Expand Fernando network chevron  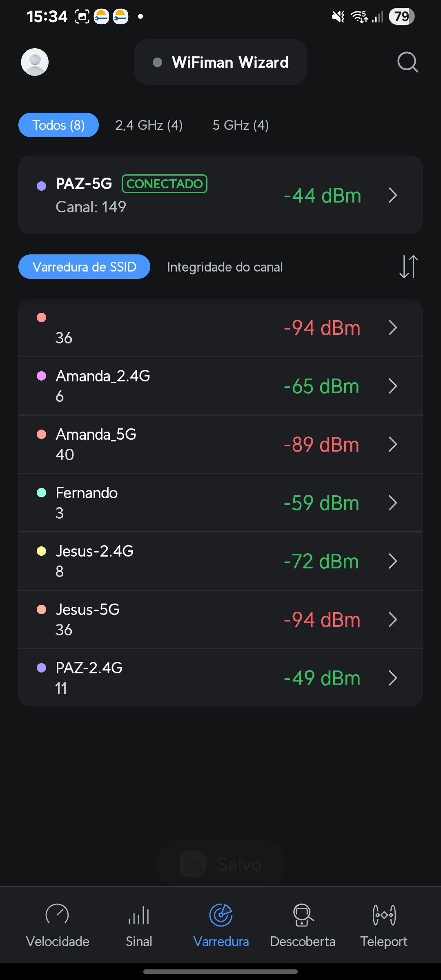(392, 503)
